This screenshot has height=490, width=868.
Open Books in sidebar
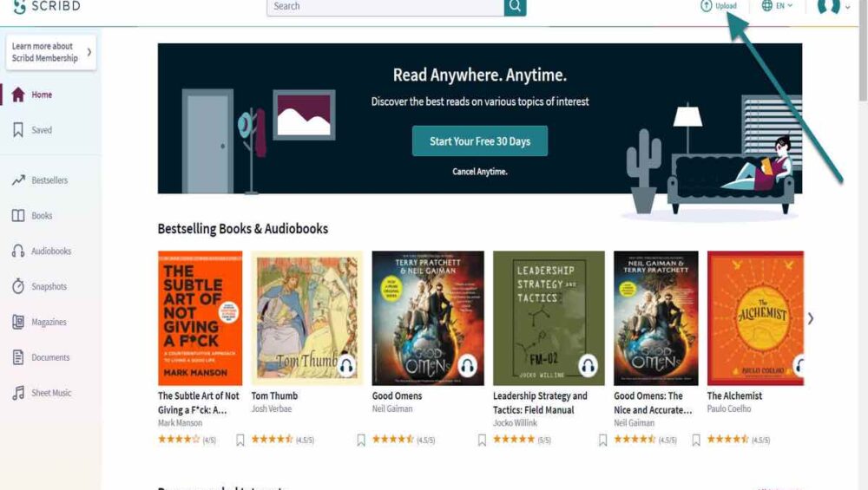[42, 216]
